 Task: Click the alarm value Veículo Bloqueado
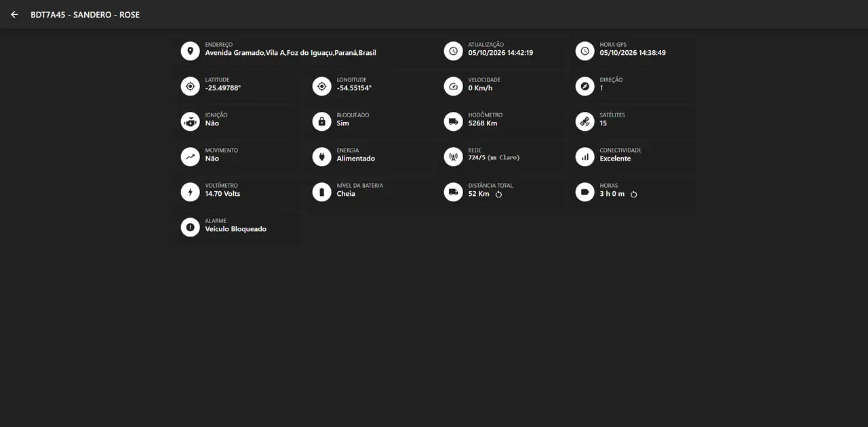pos(236,229)
